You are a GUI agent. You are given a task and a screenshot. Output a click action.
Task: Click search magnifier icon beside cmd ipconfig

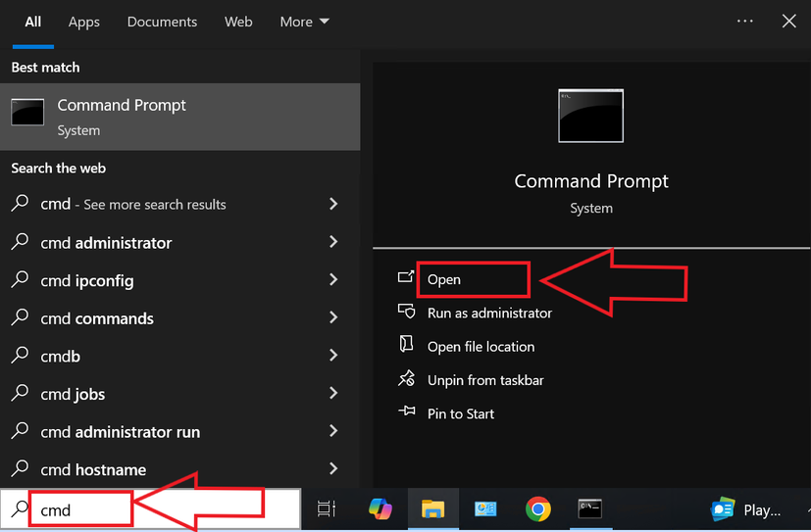click(x=20, y=279)
